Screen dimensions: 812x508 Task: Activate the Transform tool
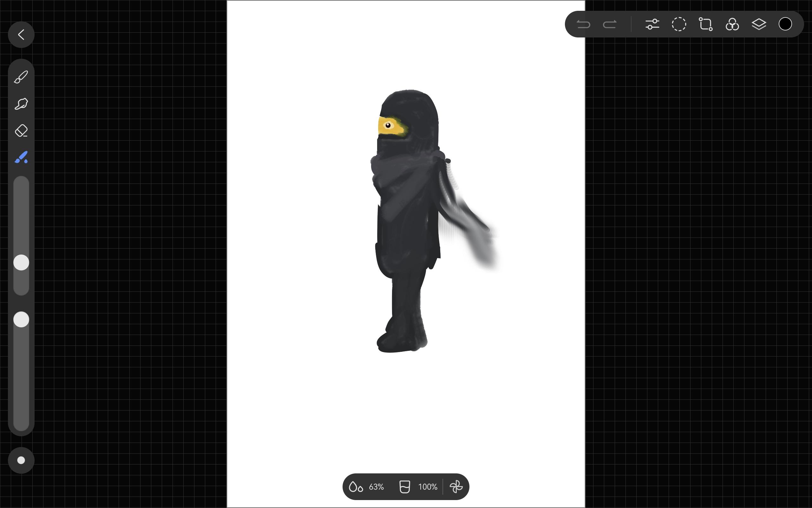click(706, 24)
